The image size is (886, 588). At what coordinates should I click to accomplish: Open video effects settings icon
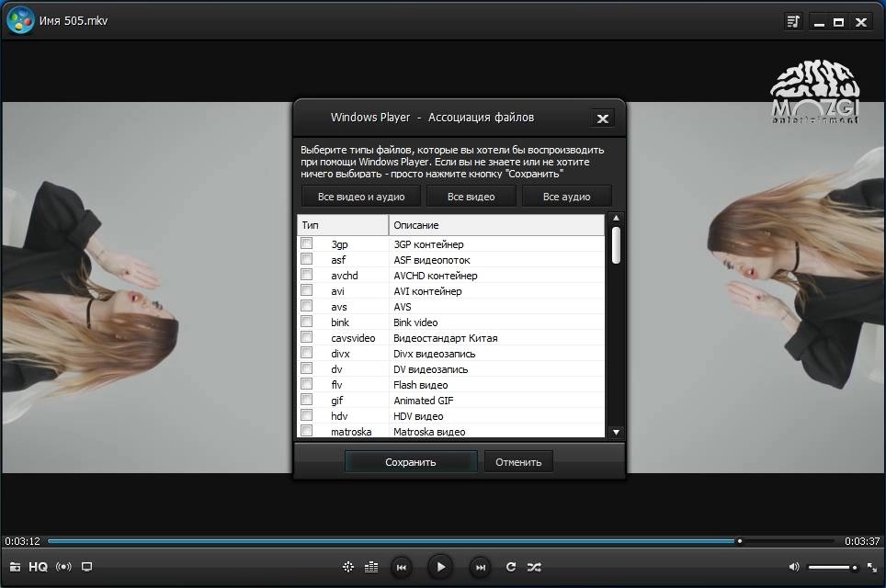point(348,567)
